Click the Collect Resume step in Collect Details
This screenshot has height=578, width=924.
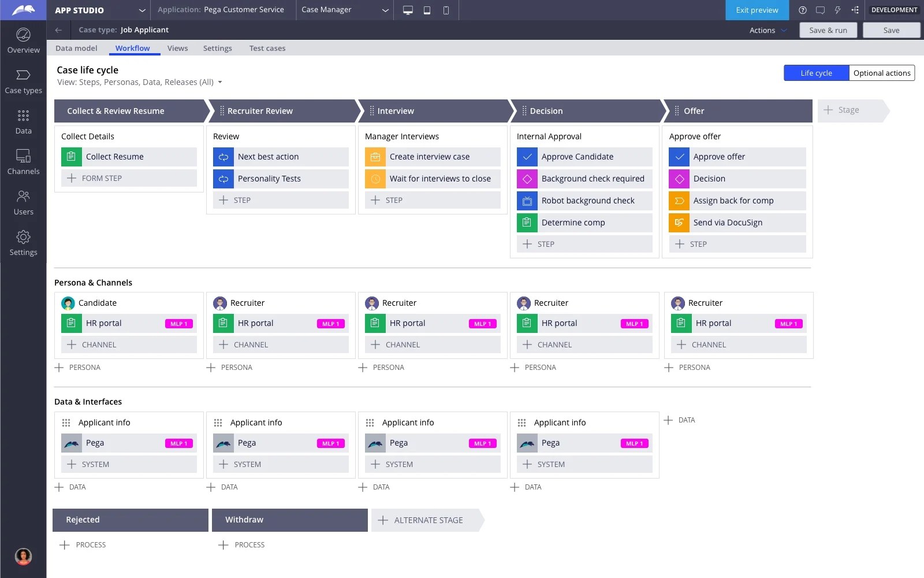(128, 157)
